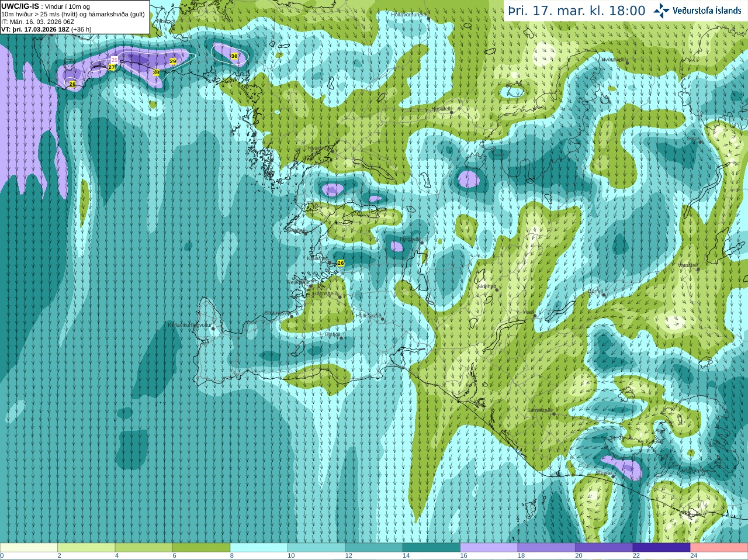Click the Skálholt station label
The width and height of the screenshot is (748, 560).
[x=487, y=286]
